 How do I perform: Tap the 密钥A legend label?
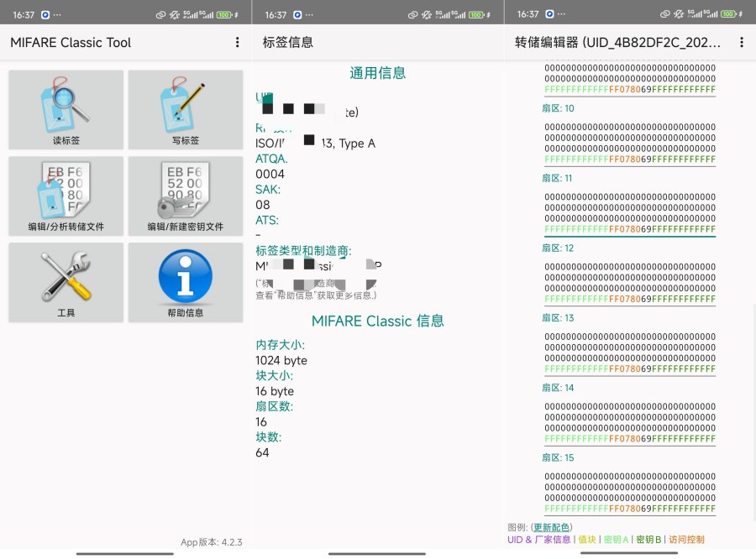coord(617,540)
